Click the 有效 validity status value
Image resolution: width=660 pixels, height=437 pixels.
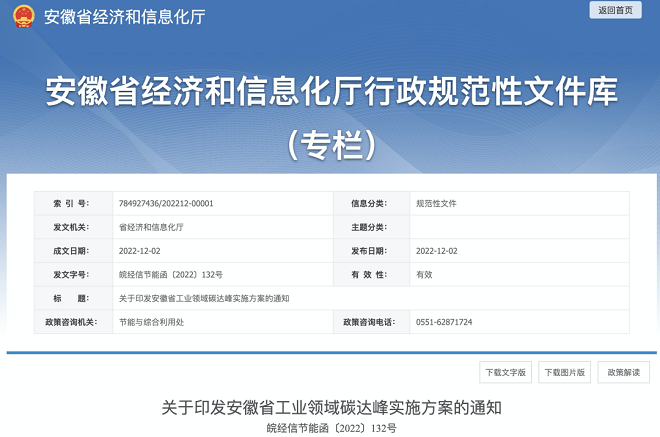coord(424,274)
